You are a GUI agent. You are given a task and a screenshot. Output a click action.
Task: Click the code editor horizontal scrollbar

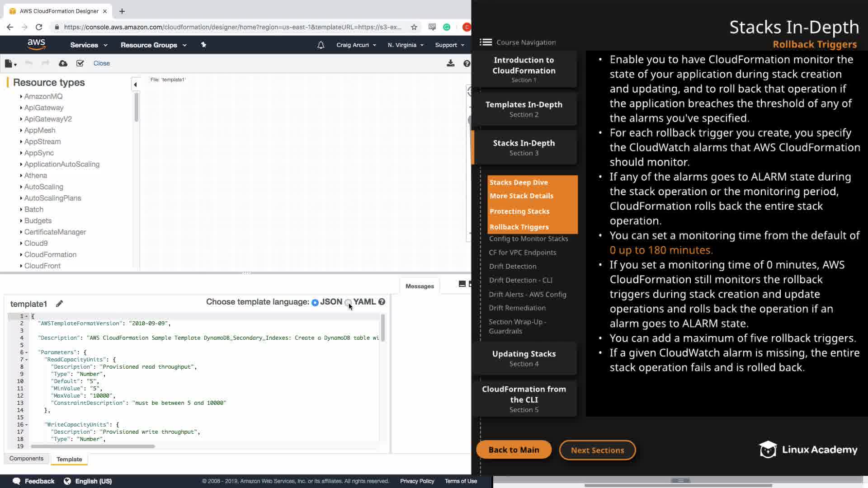coord(93,446)
